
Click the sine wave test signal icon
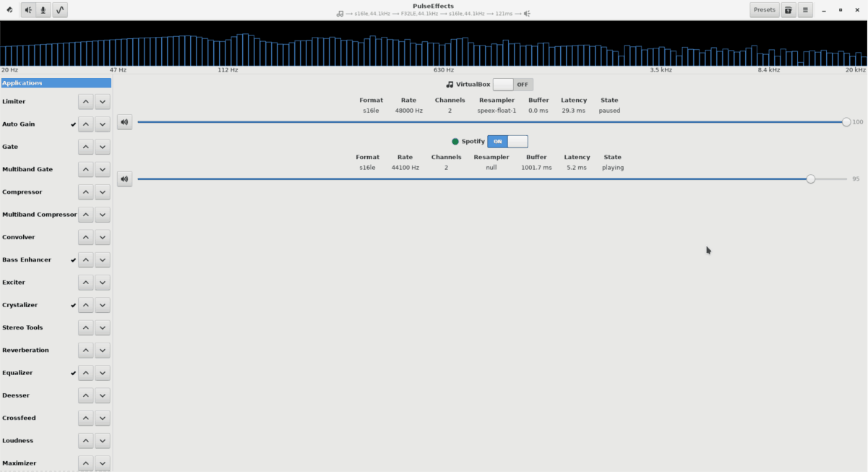point(59,10)
